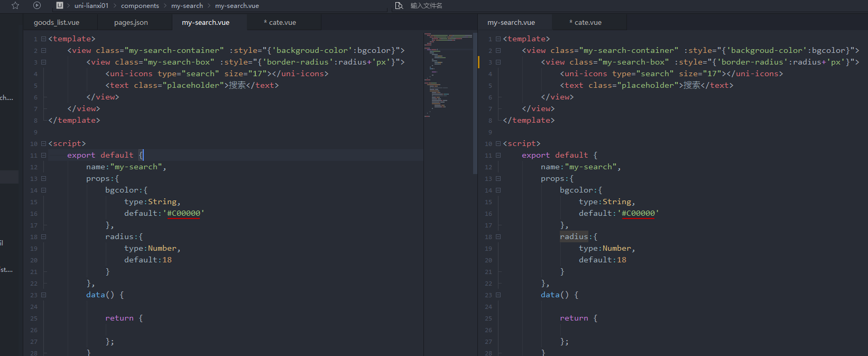Click the #C00000 color value in left editor
This screenshot has width=868, height=356.
pyautogui.click(x=184, y=214)
